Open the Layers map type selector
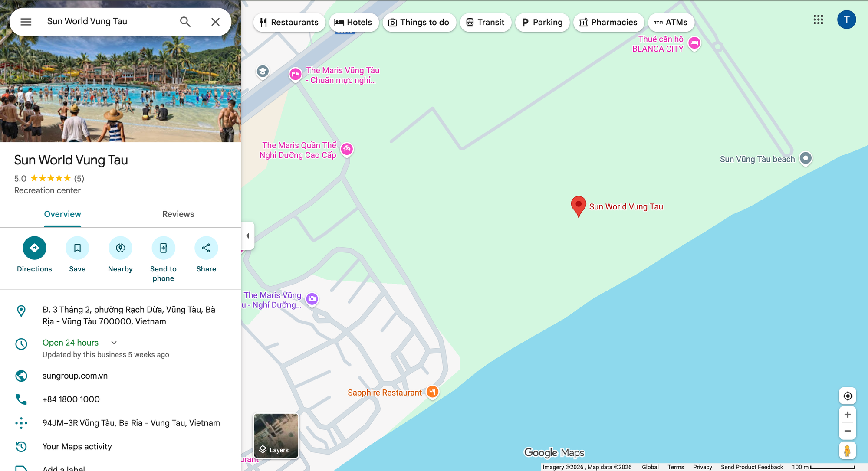 point(276,436)
